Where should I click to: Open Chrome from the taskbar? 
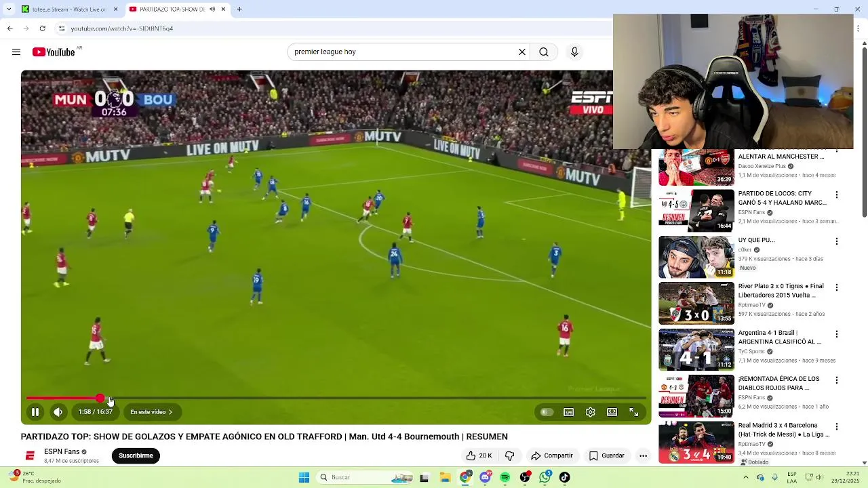pyautogui.click(x=465, y=478)
